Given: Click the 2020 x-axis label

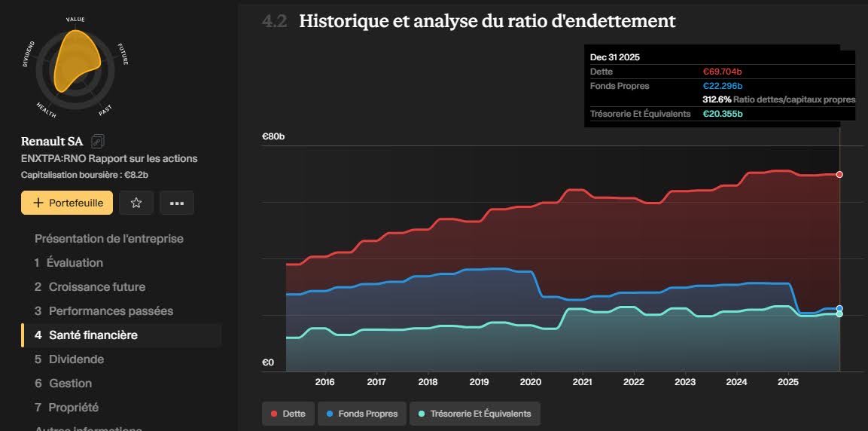Looking at the screenshot, I should [x=531, y=382].
